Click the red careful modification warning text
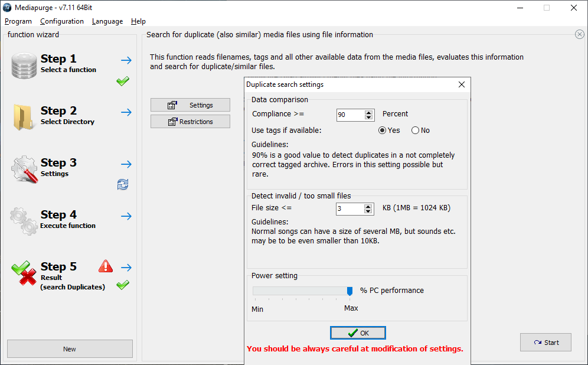 (x=355, y=349)
